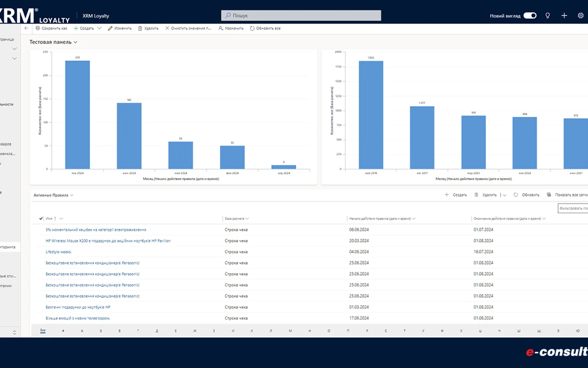Filter grid by letter Б
588x368 pixels.
[101, 331]
